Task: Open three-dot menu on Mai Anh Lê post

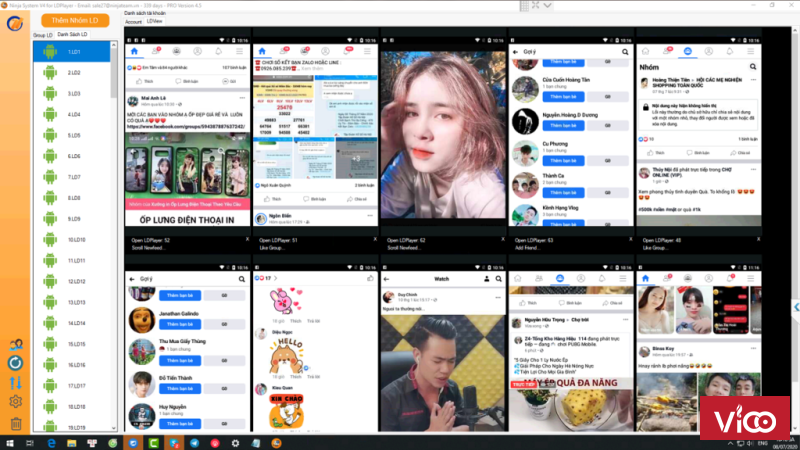Action: 242,98
